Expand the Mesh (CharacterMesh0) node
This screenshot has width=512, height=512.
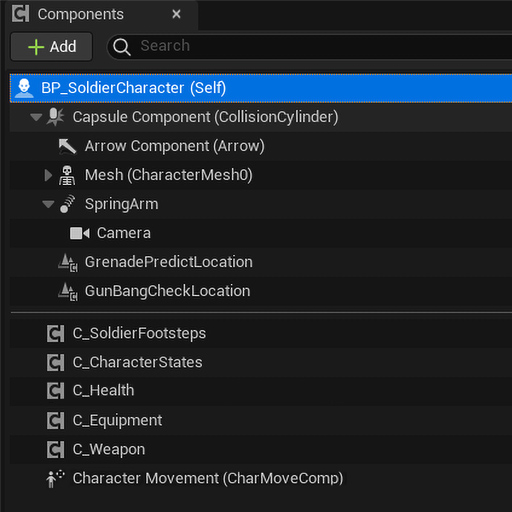tap(48, 175)
